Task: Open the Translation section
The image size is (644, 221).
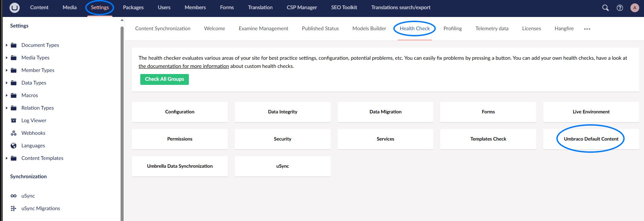Action: (260, 7)
